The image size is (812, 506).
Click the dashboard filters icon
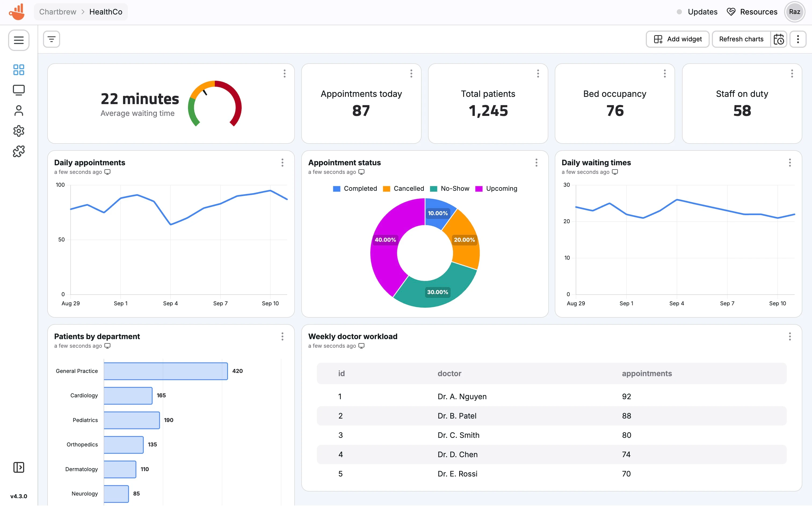52,39
